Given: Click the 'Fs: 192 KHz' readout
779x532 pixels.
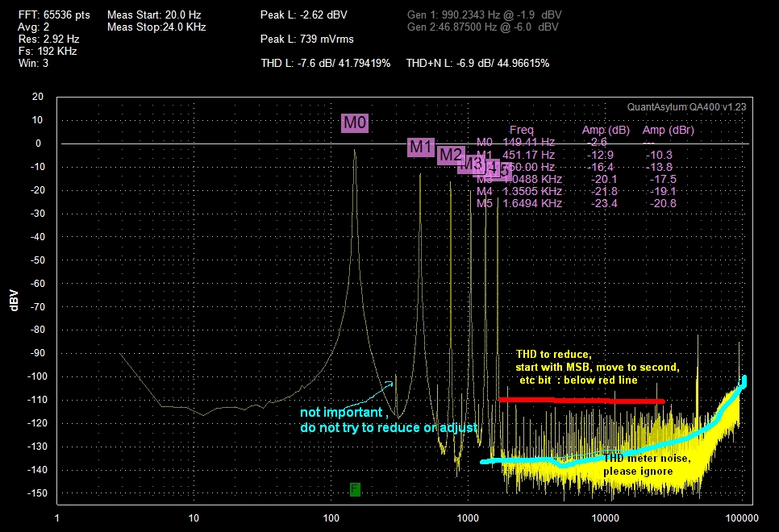Looking at the screenshot, I should 48,51.
